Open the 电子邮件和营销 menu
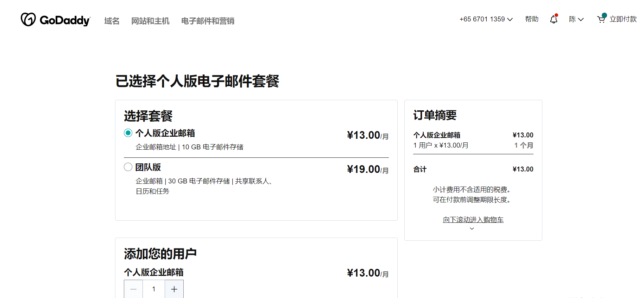The width and height of the screenshot is (644, 298). pyautogui.click(x=208, y=21)
